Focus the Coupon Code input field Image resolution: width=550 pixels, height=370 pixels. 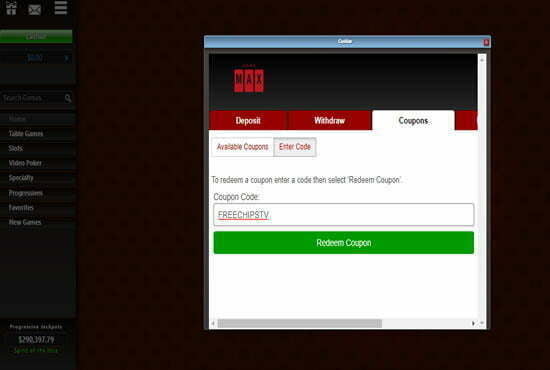pyautogui.click(x=343, y=215)
